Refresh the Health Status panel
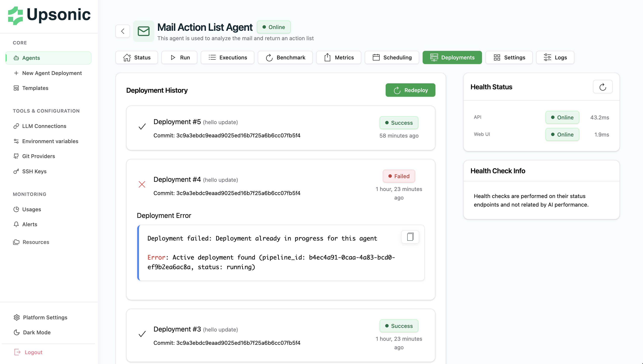The height and width of the screenshot is (364, 643). point(602,87)
